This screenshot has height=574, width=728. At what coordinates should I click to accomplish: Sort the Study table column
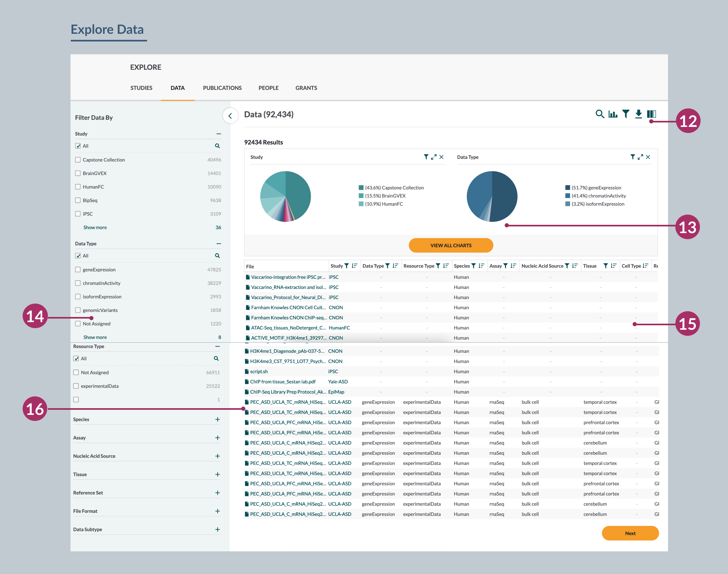tap(354, 266)
